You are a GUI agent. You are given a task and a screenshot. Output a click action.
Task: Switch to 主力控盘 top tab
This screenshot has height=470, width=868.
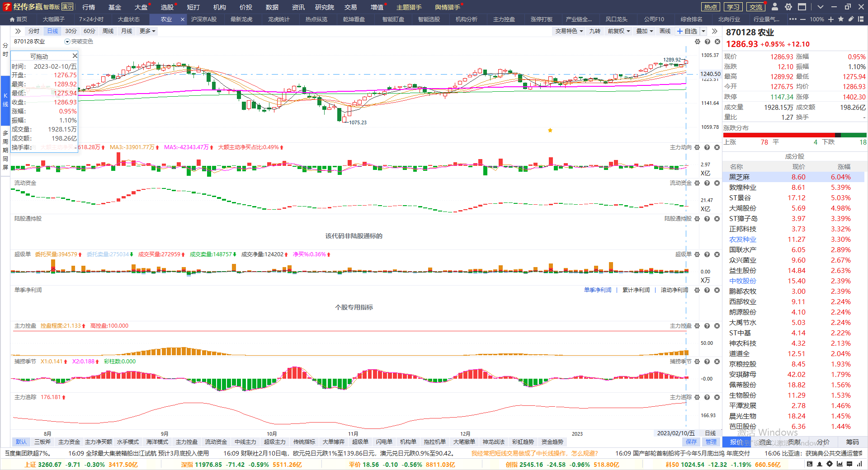tap(504, 19)
